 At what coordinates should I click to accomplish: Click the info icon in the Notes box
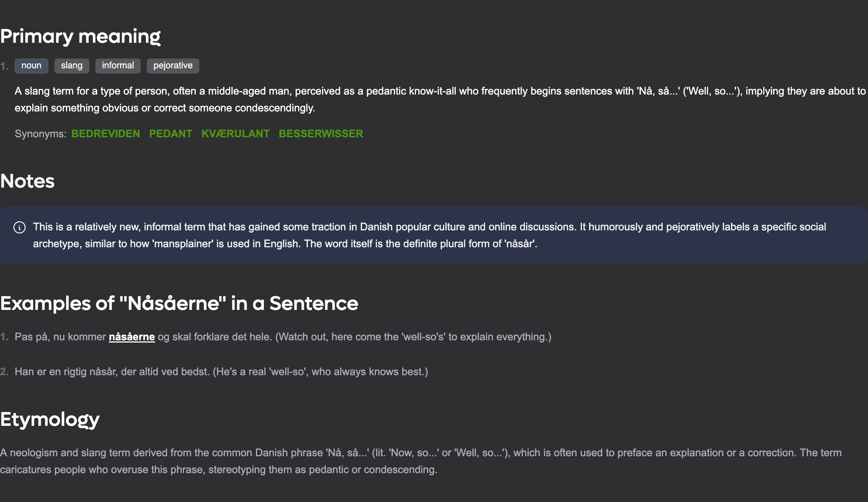pyautogui.click(x=20, y=227)
